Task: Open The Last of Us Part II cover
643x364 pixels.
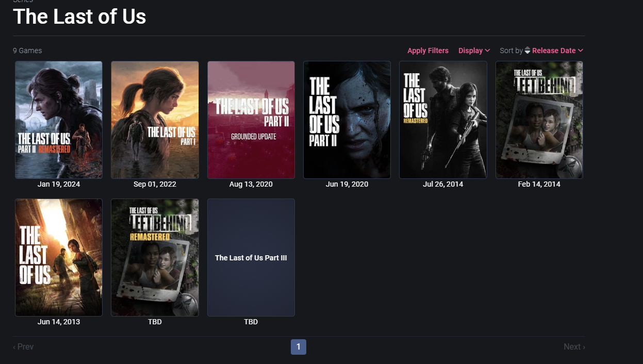Action: click(x=347, y=120)
